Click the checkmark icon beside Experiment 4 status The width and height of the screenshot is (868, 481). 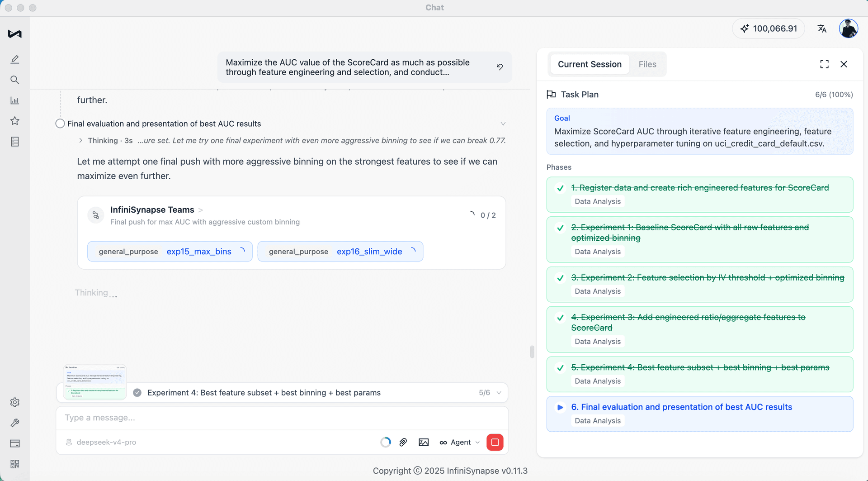tap(137, 393)
